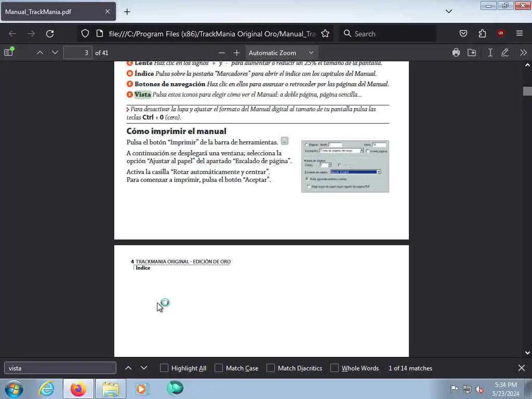
Task: Open a new browser tab
Action: pos(127,12)
